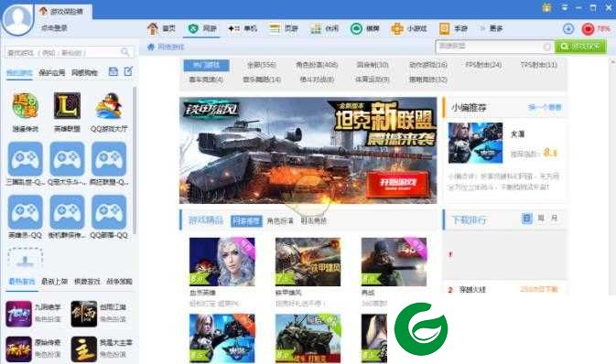Go to the 首页 home icon
Viewport: 616px width, 364px height.
pyautogui.click(x=153, y=28)
